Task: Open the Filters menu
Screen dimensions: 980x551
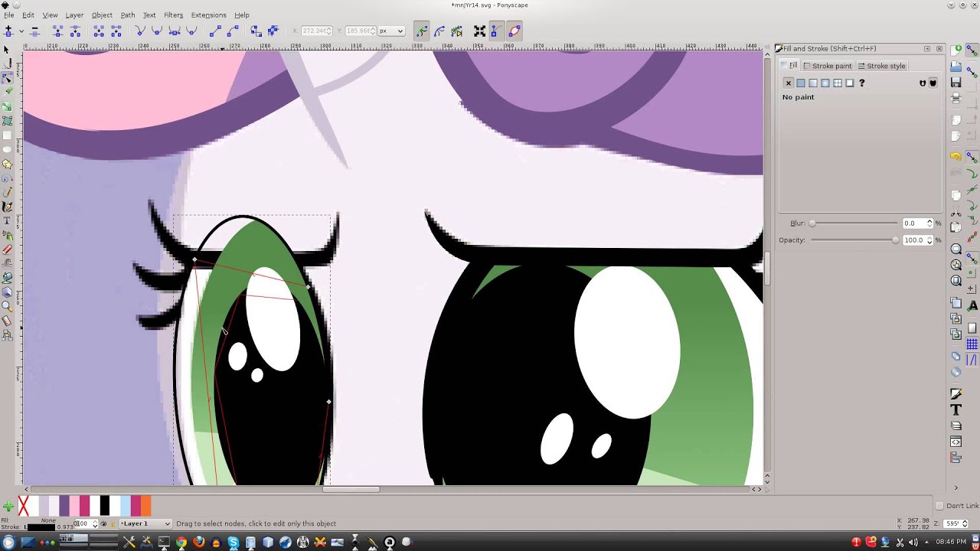Action: pos(173,15)
